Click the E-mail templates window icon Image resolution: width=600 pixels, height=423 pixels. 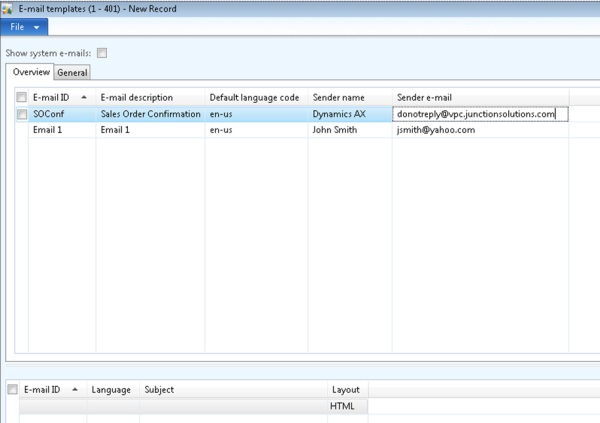pyautogui.click(x=8, y=8)
